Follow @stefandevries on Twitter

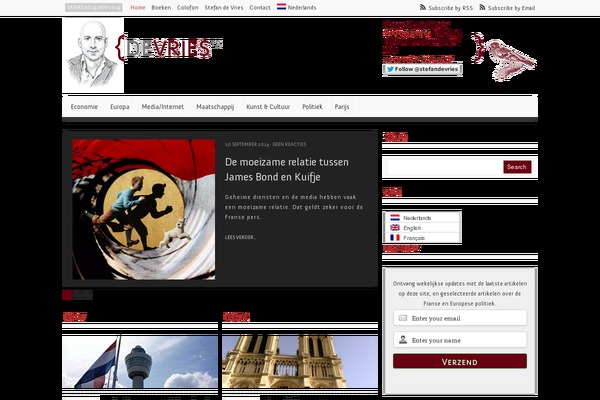click(x=422, y=69)
